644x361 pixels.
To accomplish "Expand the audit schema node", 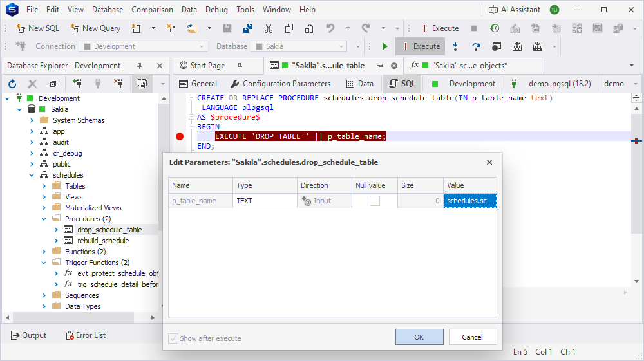I will 32,142.
